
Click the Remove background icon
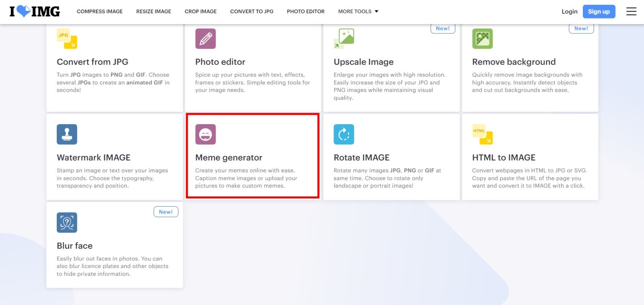[482, 39]
